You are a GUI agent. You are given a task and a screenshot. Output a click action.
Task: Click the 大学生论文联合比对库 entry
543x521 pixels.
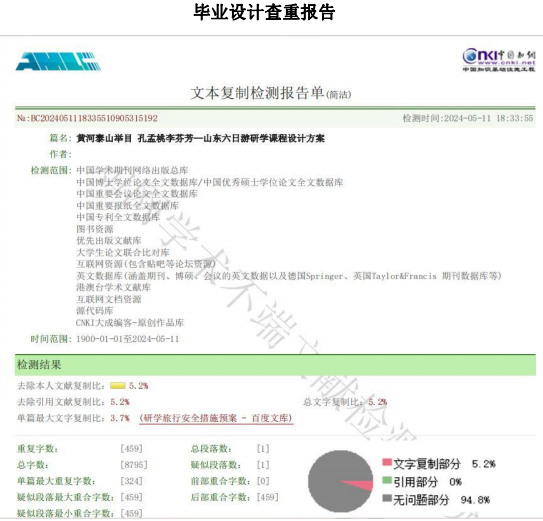click(x=123, y=252)
